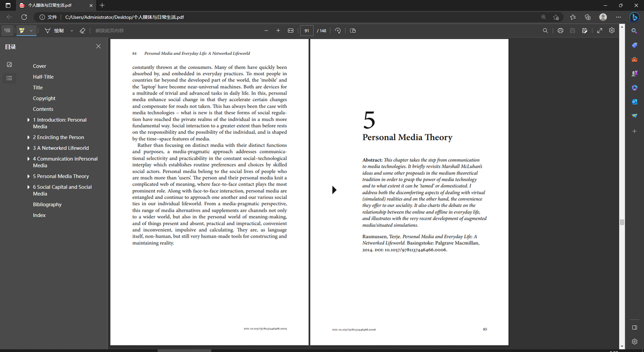Click the fit to width icon
This screenshot has height=352, width=644.
coord(291,31)
